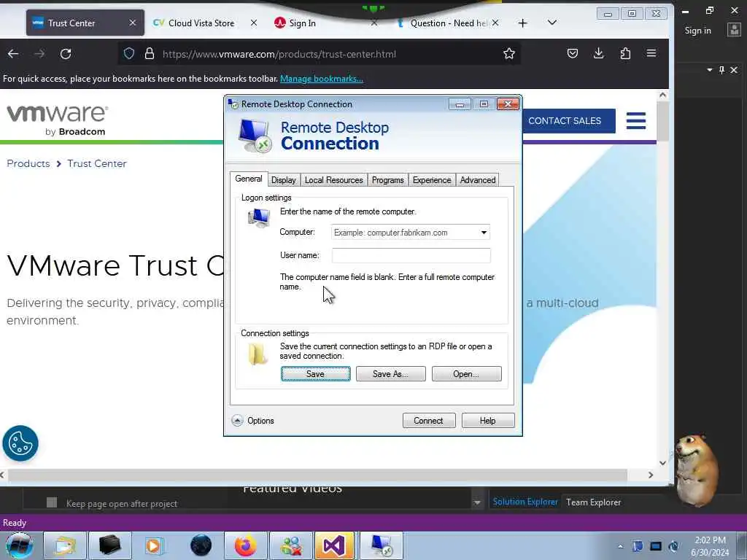This screenshot has width=747, height=560.
Task: Open the extensions puzzle icon
Action: click(625, 53)
